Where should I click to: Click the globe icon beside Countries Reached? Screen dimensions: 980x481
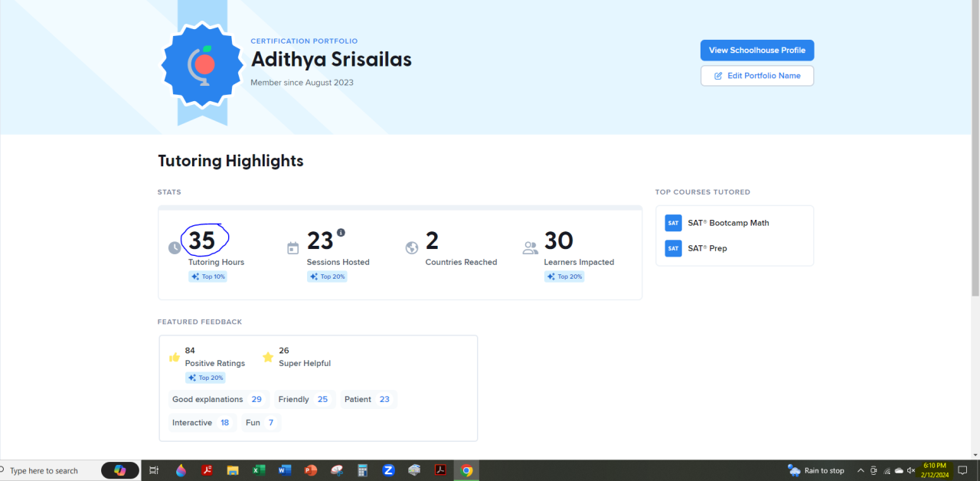[x=411, y=248]
